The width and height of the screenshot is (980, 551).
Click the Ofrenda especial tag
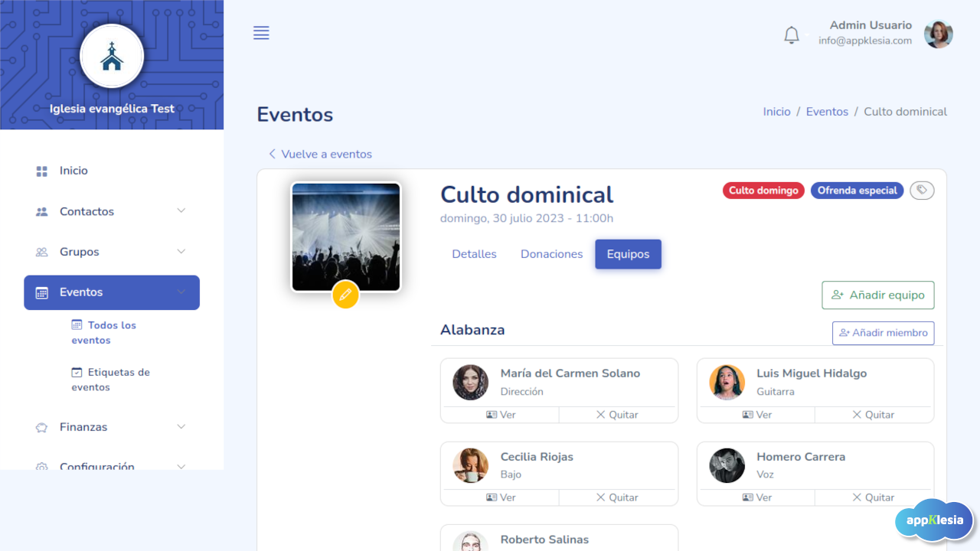[x=857, y=191]
